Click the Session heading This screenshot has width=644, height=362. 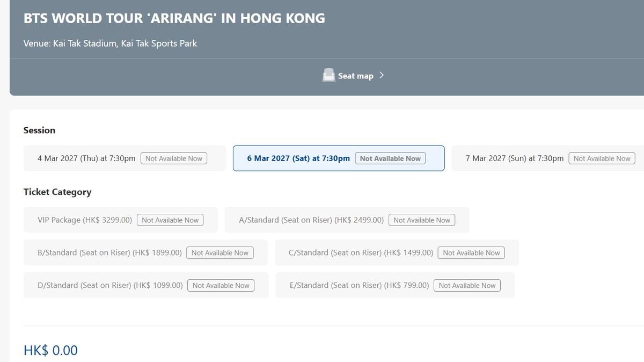(39, 131)
